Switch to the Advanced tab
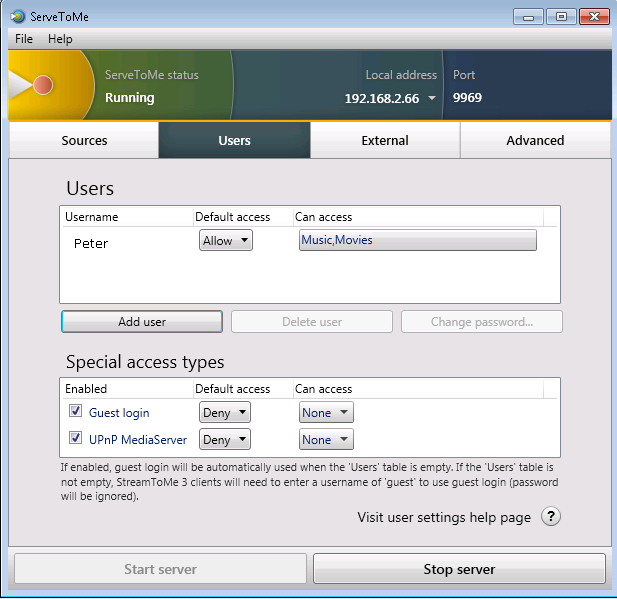The height and width of the screenshot is (599, 617). coord(535,140)
